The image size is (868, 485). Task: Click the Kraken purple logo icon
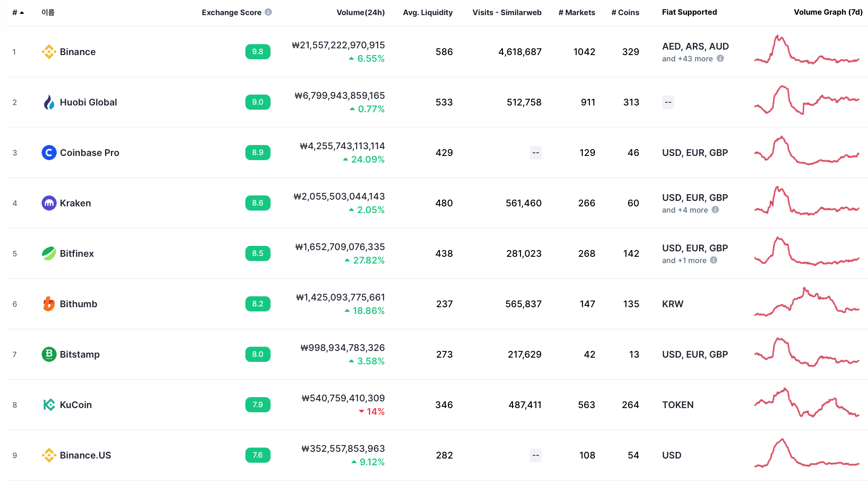click(49, 203)
